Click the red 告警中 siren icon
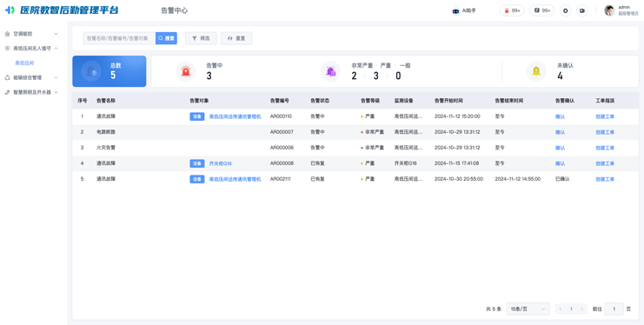This screenshot has width=644, height=325. pos(186,71)
